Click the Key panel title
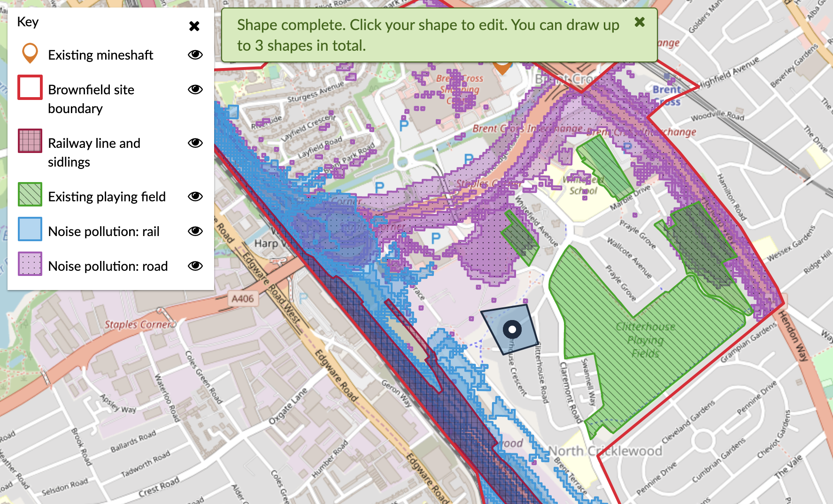The height and width of the screenshot is (504, 833). 28,22
